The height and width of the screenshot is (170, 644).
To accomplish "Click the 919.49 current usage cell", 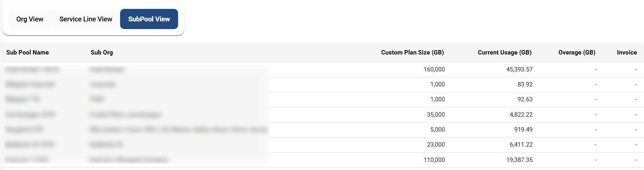I will point(523,130).
